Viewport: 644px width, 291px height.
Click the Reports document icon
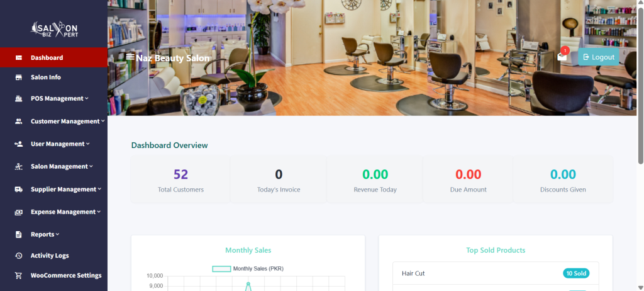[x=18, y=234]
